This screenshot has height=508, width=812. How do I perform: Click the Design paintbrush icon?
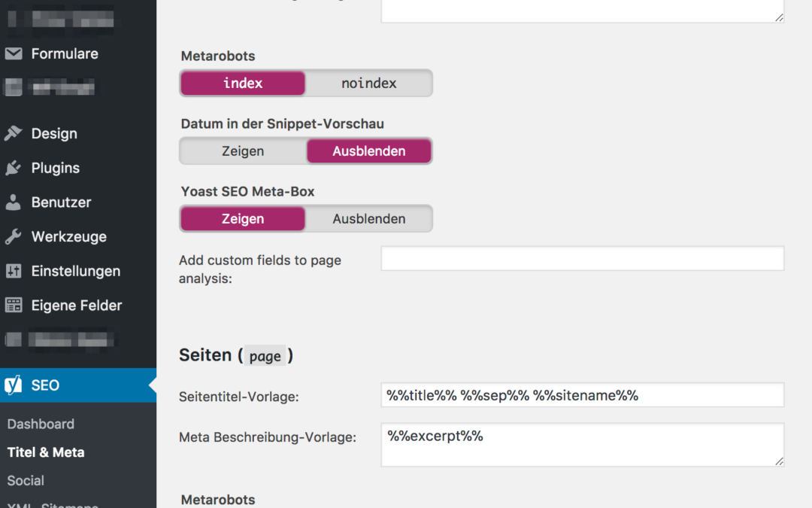[14, 134]
